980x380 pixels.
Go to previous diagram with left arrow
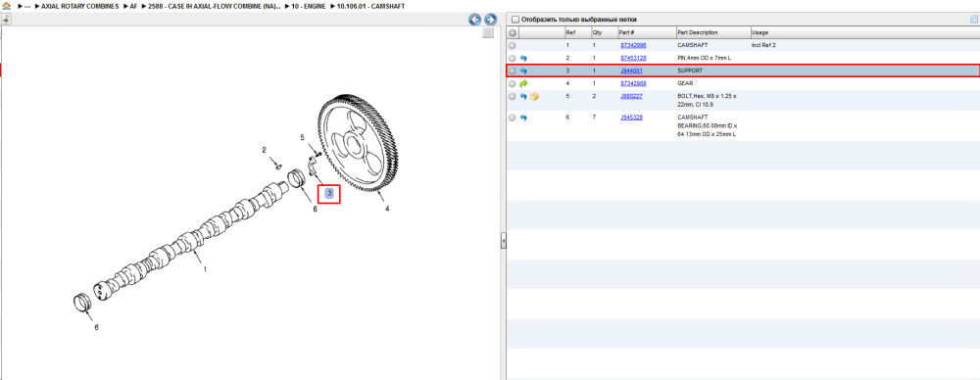475,20
